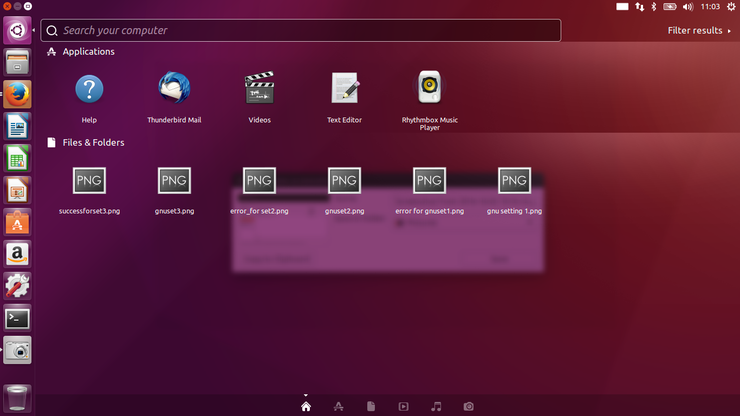Open gnuset2.png file
Screen dimensions: 740x416
tap(344, 180)
